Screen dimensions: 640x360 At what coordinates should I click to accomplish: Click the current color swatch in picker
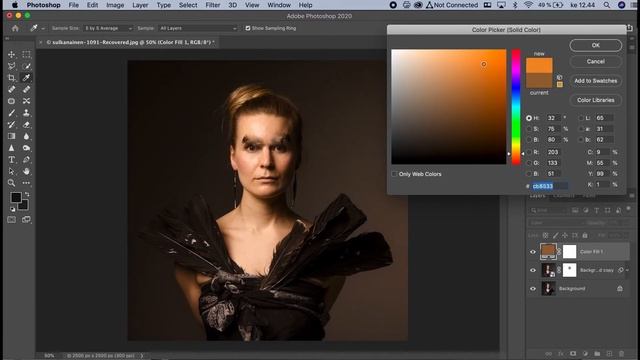[539, 80]
